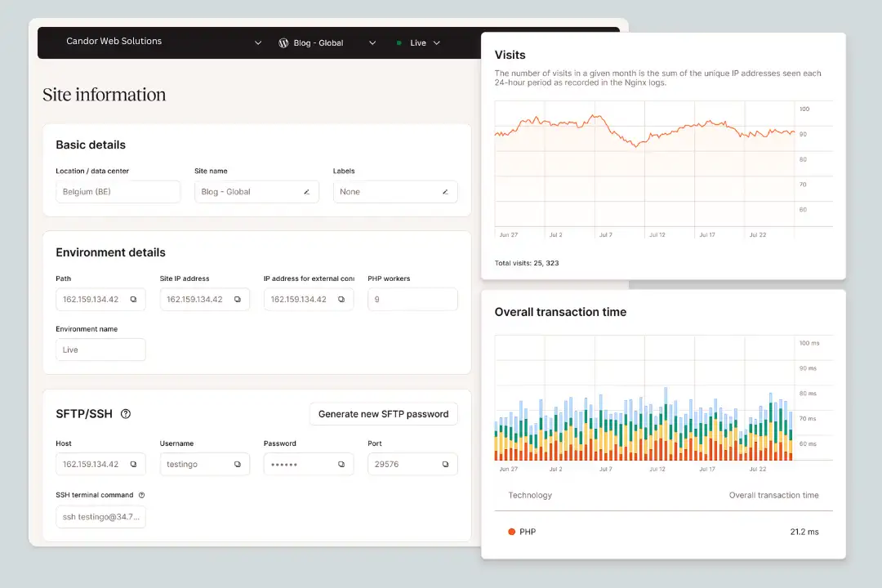Image resolution: width=882 pixels, height=588 pixels.
Task: Click the Location / data center field
Action: (118, 192)
